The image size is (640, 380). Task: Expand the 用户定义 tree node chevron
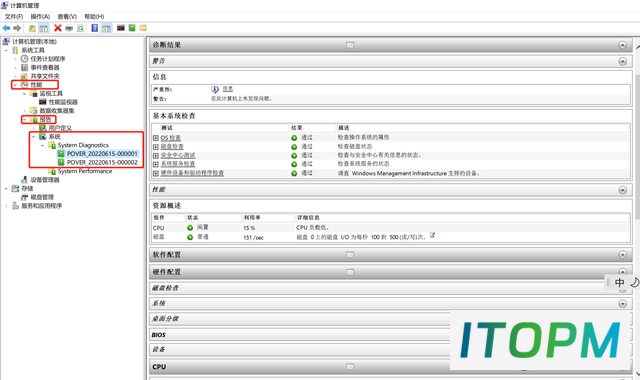coord(34,128)
